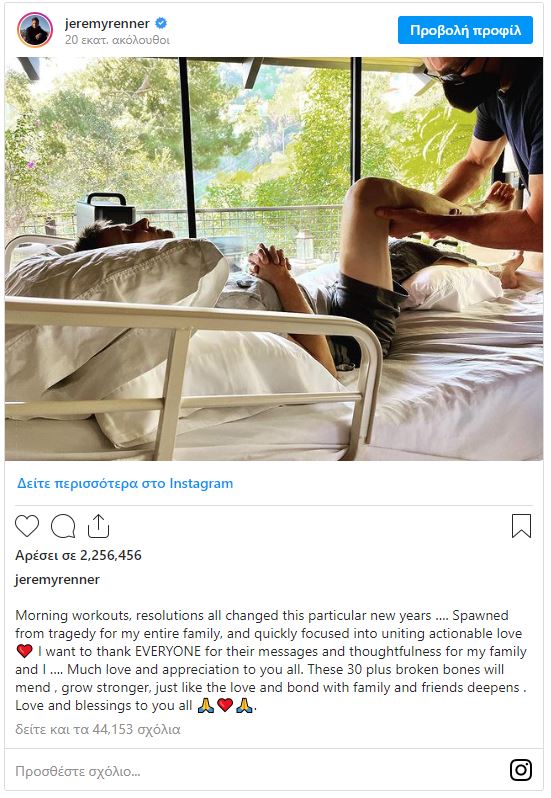Click jeremyrenner username above caption
The width and height of the screenshot is (551, 798).
(57, 579)
